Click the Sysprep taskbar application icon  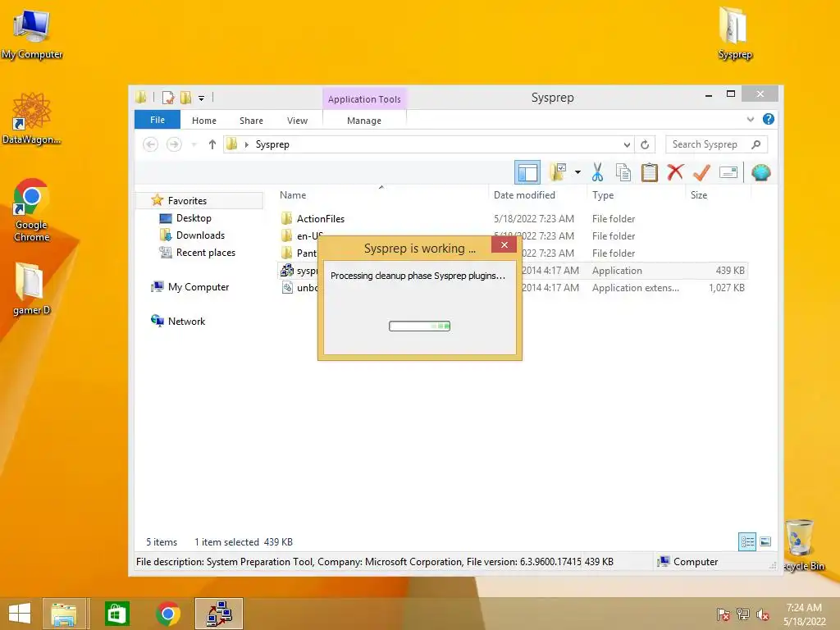tap(219, 614)
